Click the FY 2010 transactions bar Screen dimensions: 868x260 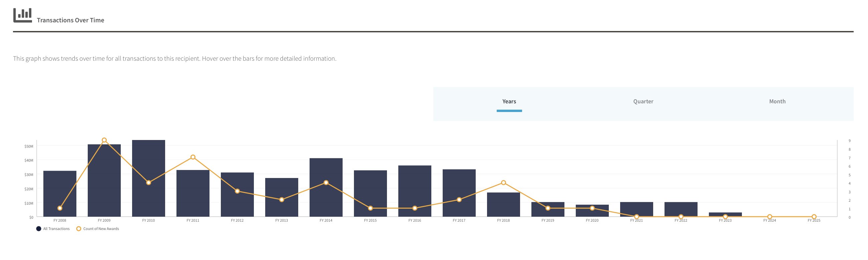click(x=148, y=178)
